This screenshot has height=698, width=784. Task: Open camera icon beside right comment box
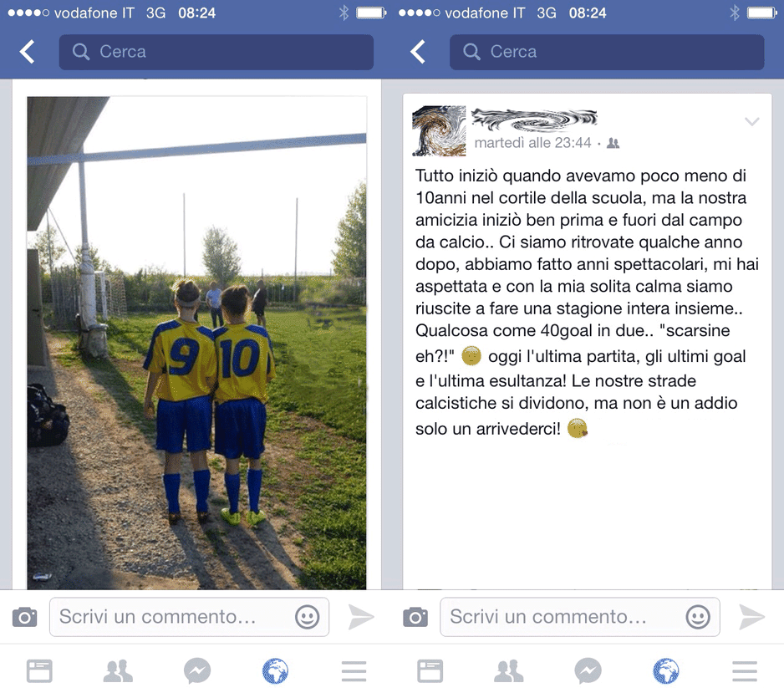pyautogui.click(x=415, y=617)
